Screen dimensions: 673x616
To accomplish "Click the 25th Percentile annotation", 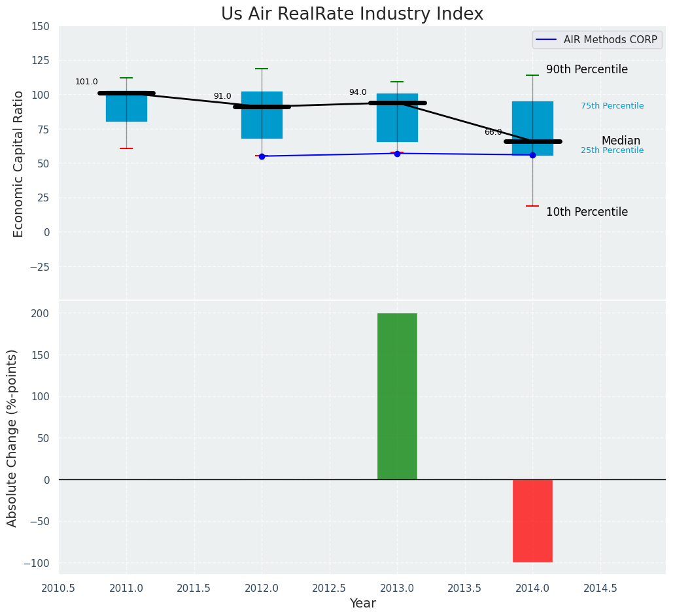I will coord(612,151).
